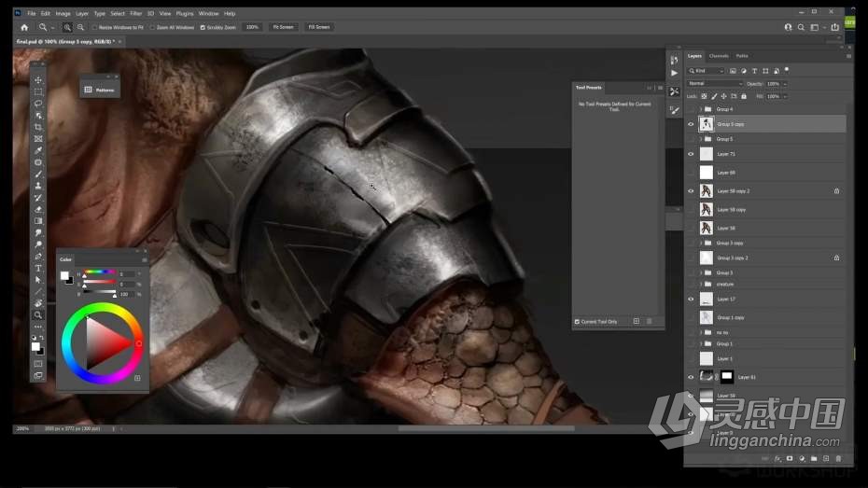868x488 pixels.
Task: Hide Layer 71 visibility eye
Action: click(x=691, y=154)
